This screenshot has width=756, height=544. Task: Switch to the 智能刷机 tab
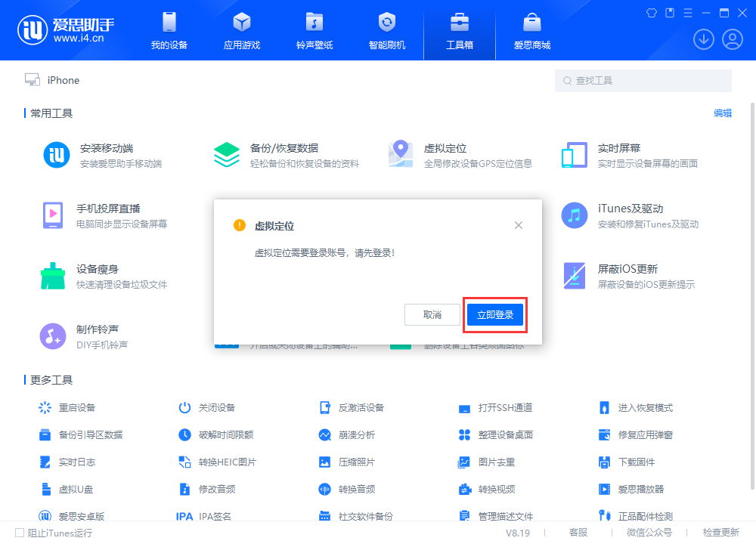[387, 30]
